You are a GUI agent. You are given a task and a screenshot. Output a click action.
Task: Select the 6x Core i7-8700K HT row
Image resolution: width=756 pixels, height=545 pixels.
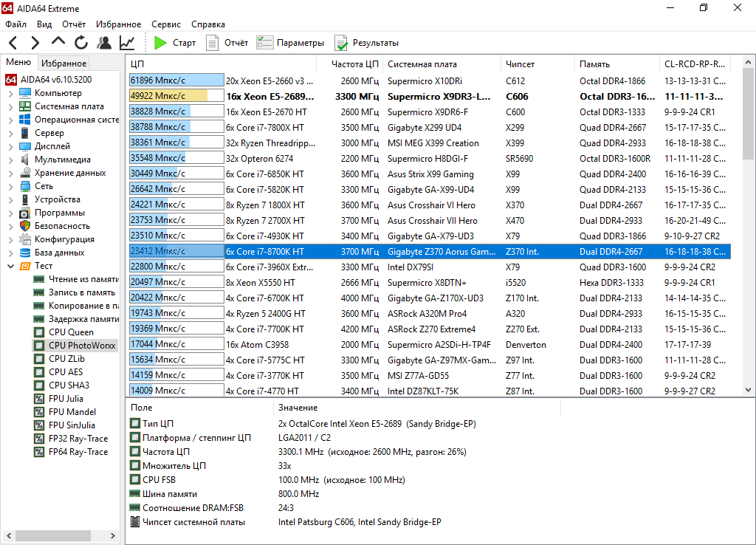pyautogui.click(x=430, y=251)
